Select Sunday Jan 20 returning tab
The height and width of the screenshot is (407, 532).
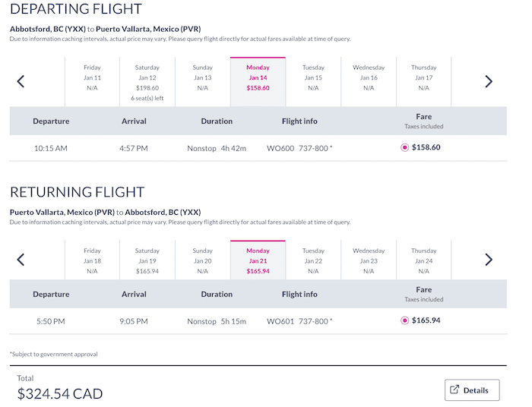(203, 260)
